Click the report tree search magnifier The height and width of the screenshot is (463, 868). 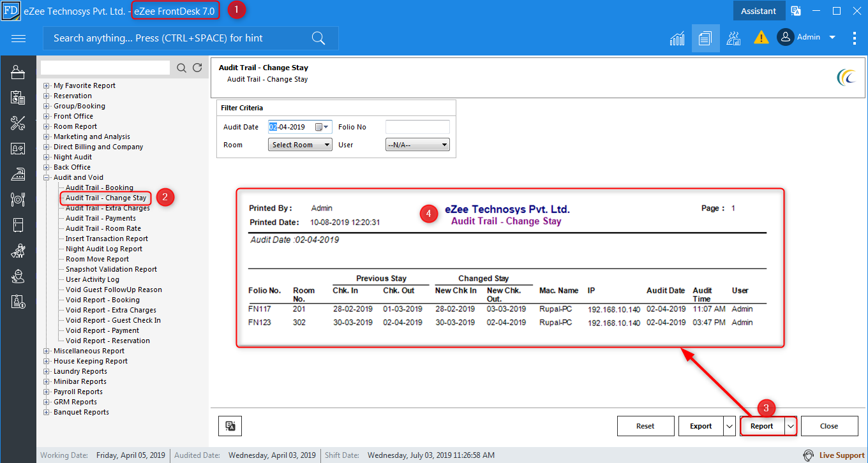pos(181,68)
